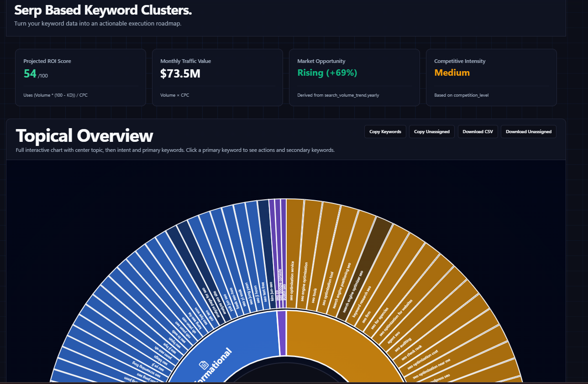Click the 'Medium' competitive intensity value

point(452,73)
